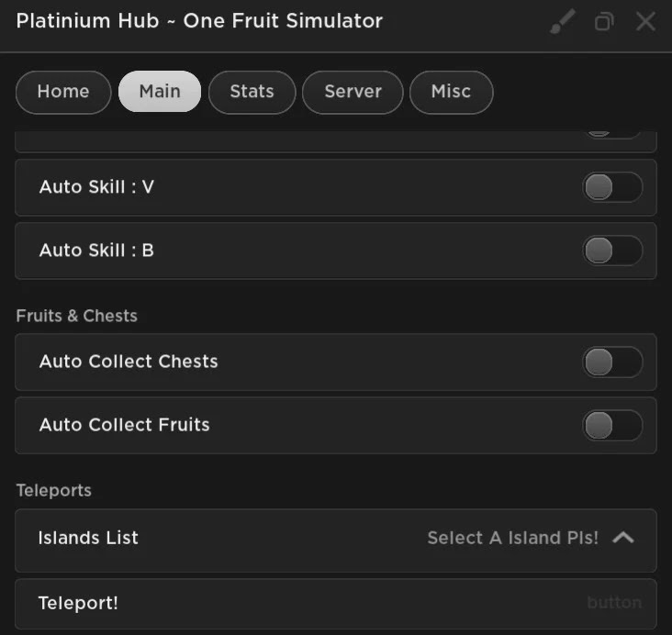Viewport: 672px width, 635px height.
Task: Enable Auto Collect Fruits toggle
Action: [612, 426]
